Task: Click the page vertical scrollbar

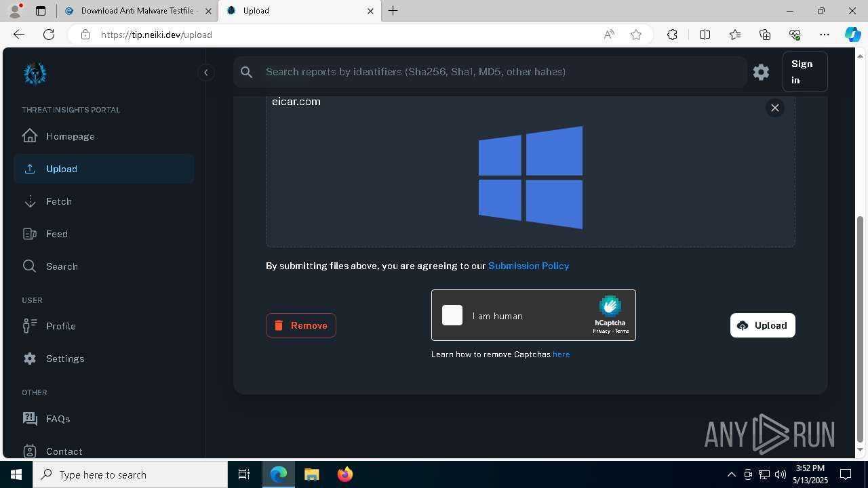Action: pyautogui.click(x=861, y=329)
